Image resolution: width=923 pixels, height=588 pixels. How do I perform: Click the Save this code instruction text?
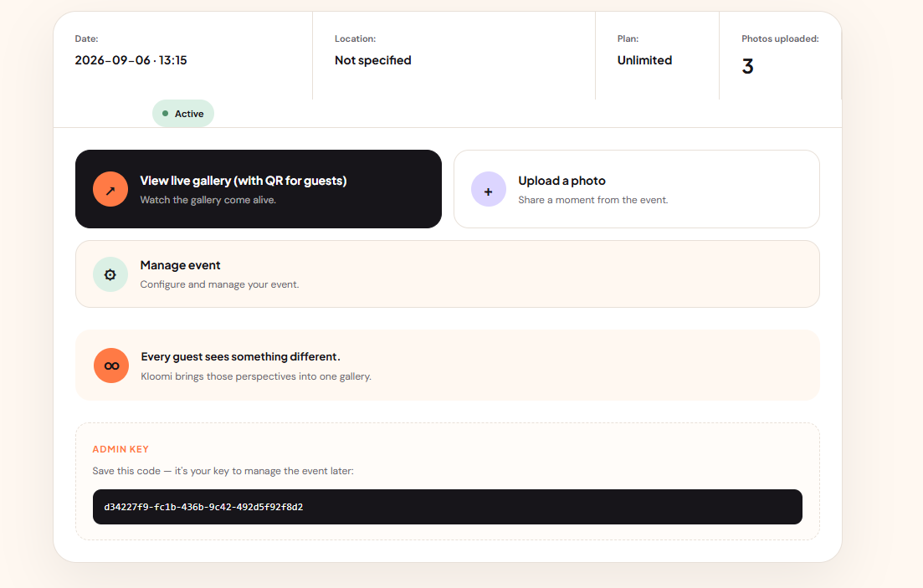[x=223, y=471]
